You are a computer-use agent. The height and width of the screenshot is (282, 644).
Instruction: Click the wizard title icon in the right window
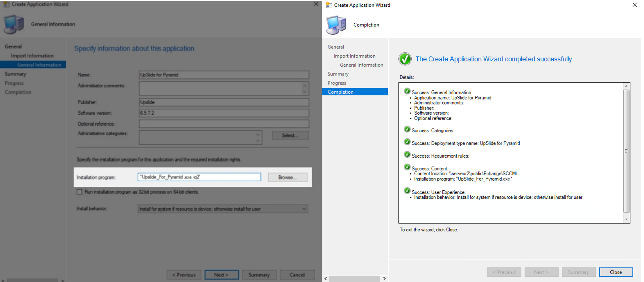pos(329,5)
